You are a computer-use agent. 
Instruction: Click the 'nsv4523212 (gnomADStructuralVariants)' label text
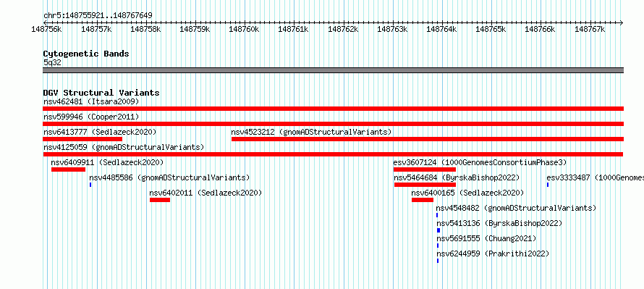click(311, 132)
